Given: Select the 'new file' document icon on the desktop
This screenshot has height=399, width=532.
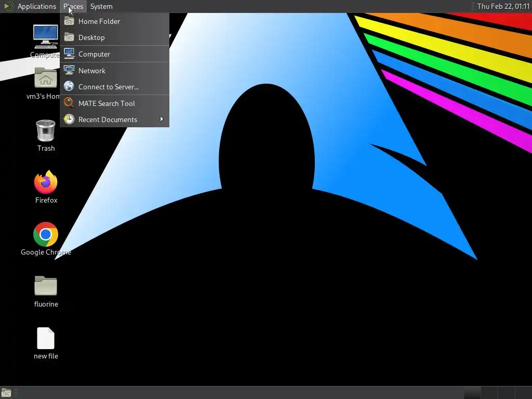Looking at the screenshot, I should pyautogui.click(x=46, y=338).
